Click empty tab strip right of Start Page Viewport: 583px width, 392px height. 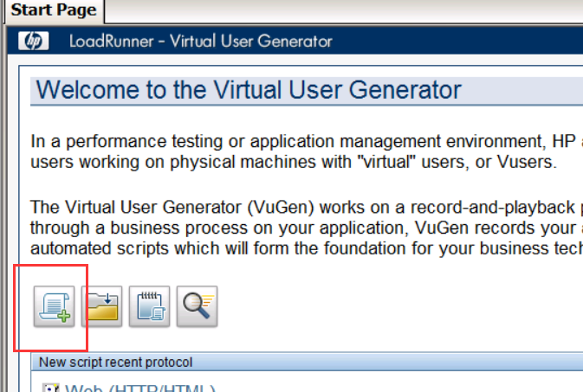point(347,11)
